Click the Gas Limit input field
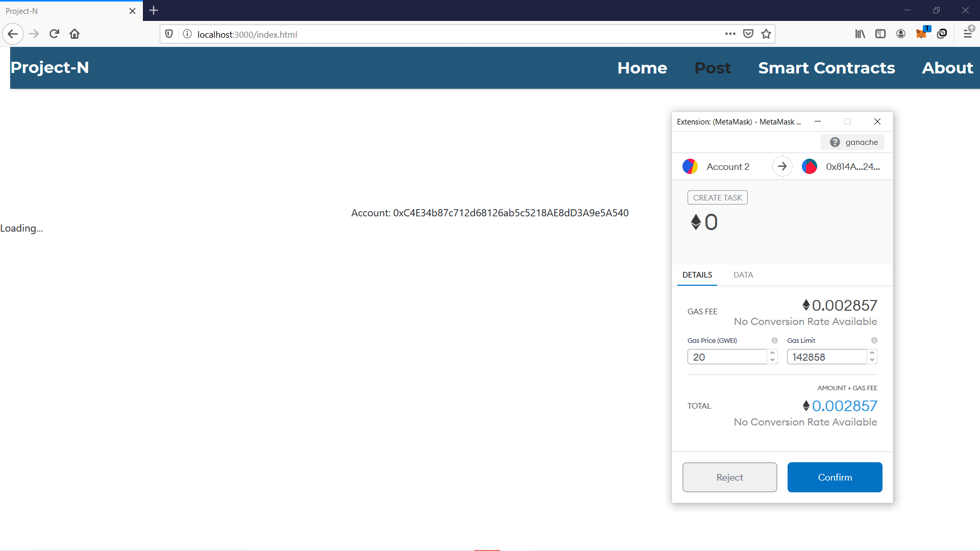The image size is (980, 551). point(826,357)
